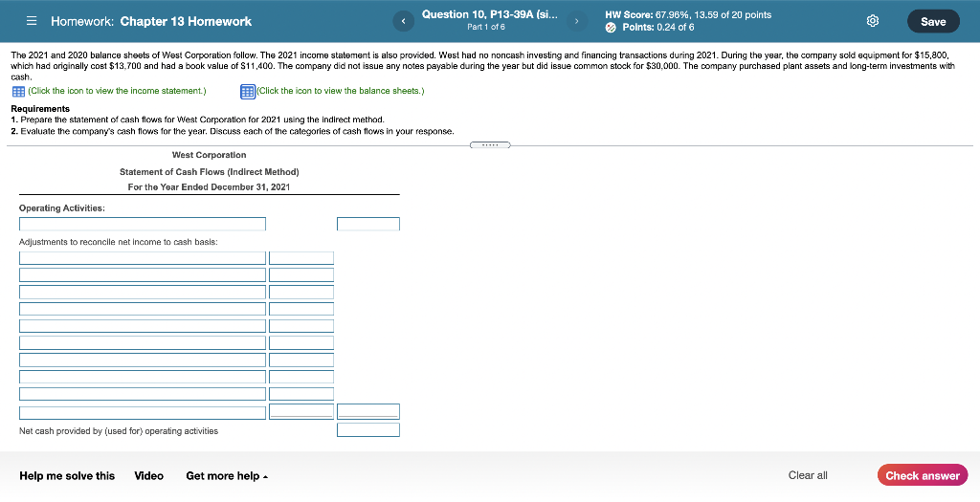The height and width of the screenshot is (502, 980).
Task: Save the homework progress
Action: (x=933, y=21)
